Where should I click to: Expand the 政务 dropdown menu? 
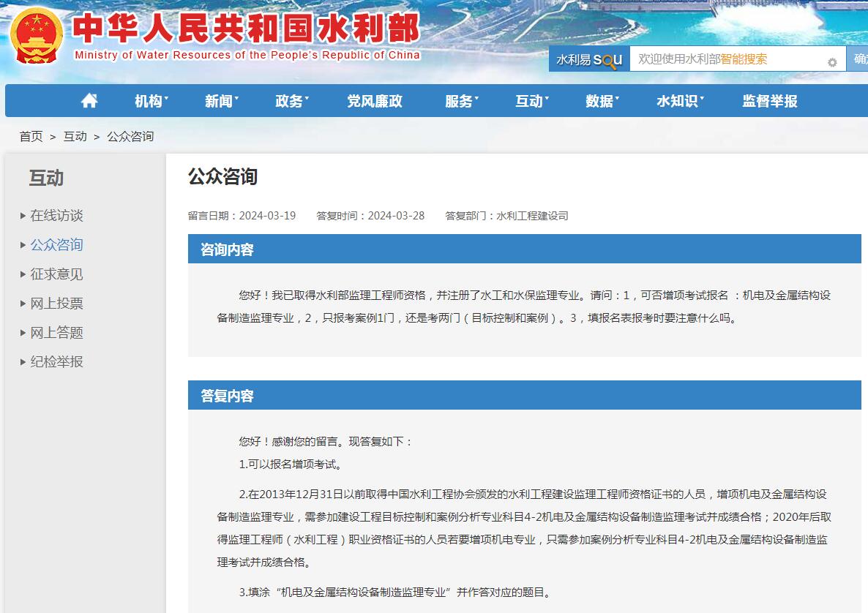291,101
